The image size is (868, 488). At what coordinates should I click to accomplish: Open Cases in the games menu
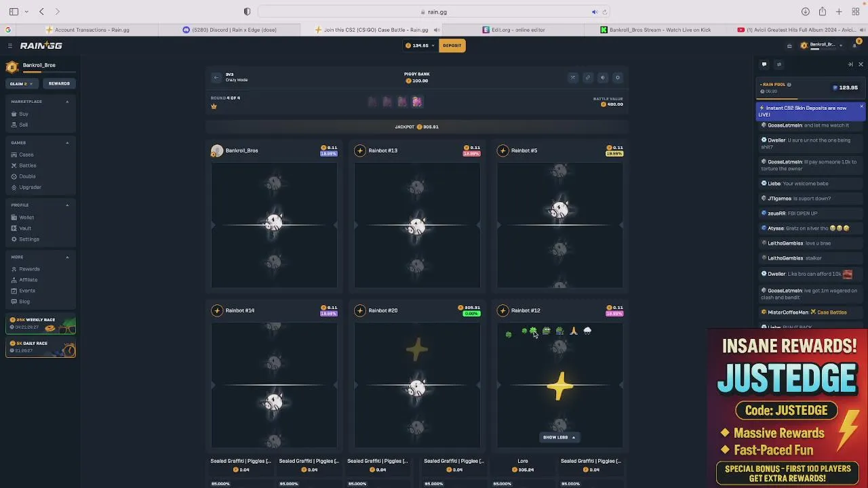click(22, 155)
